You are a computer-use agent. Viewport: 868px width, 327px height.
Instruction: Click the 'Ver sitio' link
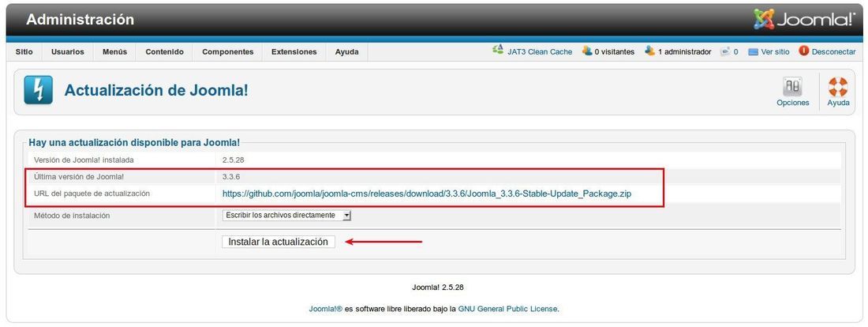tap(775, 51)
